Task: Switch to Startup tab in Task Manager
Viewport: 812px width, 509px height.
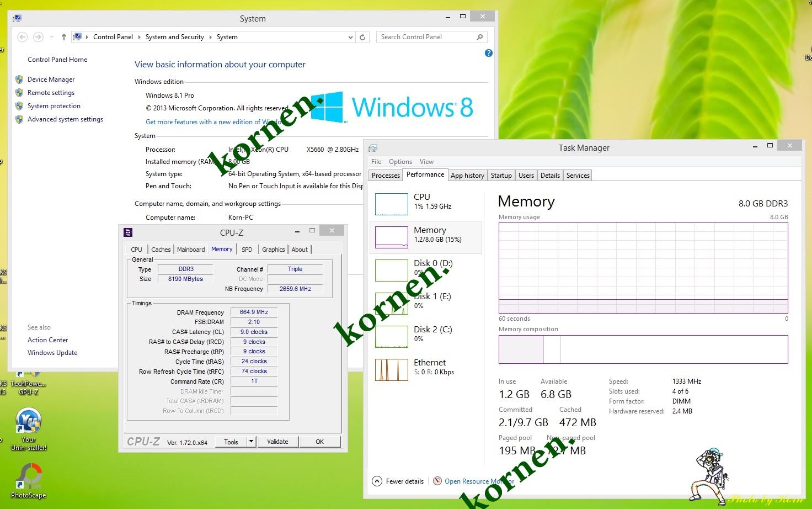Action: (501, 176)
